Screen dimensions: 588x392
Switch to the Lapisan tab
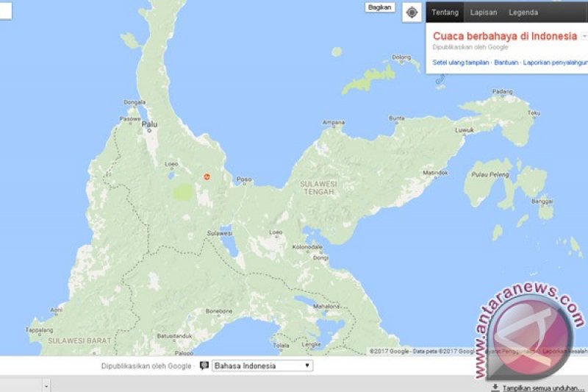click(484, 13)
